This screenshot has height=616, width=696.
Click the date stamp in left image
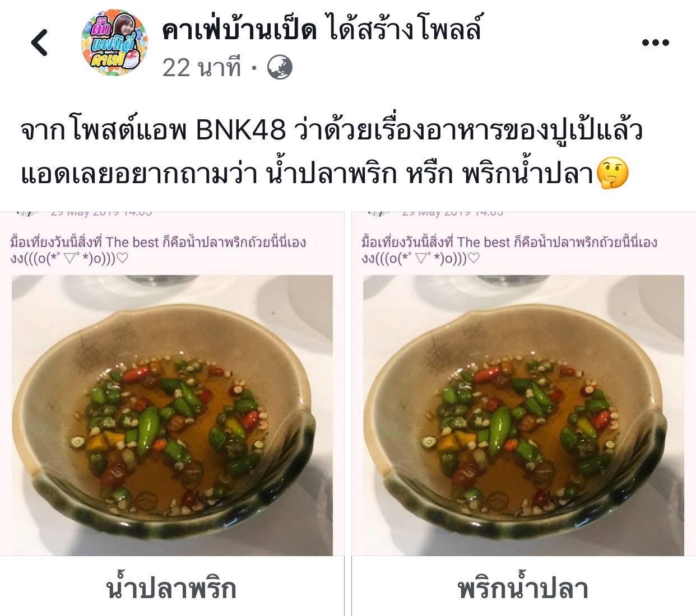pyautogui.click(x=101, y=213)
